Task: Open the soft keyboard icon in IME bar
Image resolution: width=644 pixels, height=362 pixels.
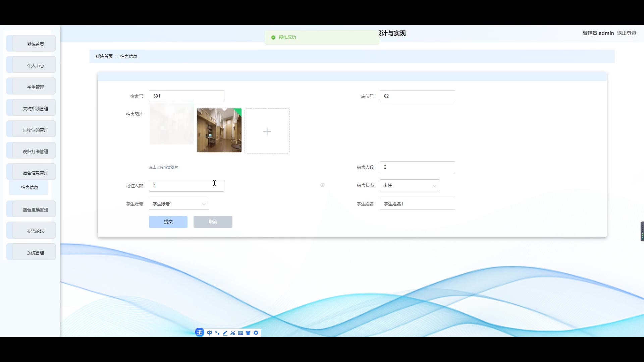Action: pos(240,333)
